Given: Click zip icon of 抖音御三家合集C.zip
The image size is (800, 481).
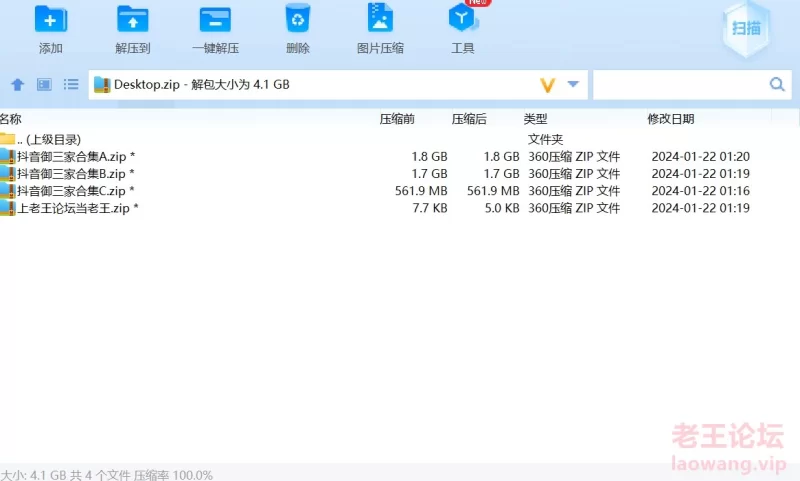Looking at the screenshot, I should point(7,191).
